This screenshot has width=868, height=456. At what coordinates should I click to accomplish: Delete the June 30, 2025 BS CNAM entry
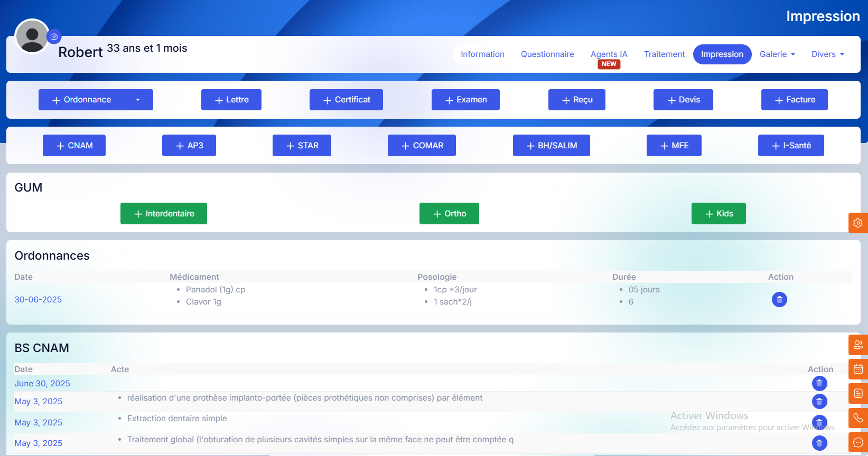click(819, 383)
